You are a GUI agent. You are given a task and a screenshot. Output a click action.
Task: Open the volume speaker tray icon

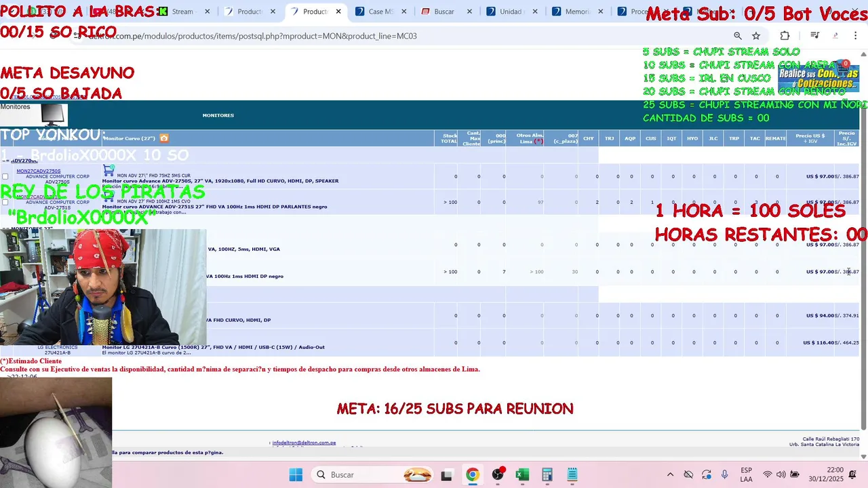781,474
